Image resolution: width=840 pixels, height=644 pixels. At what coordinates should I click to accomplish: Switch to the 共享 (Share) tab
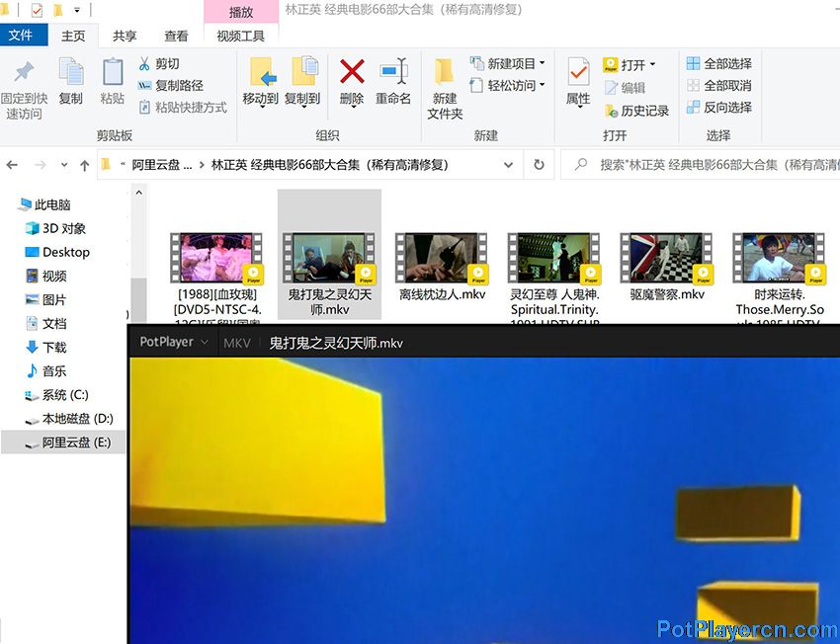(x=125, y=36)
